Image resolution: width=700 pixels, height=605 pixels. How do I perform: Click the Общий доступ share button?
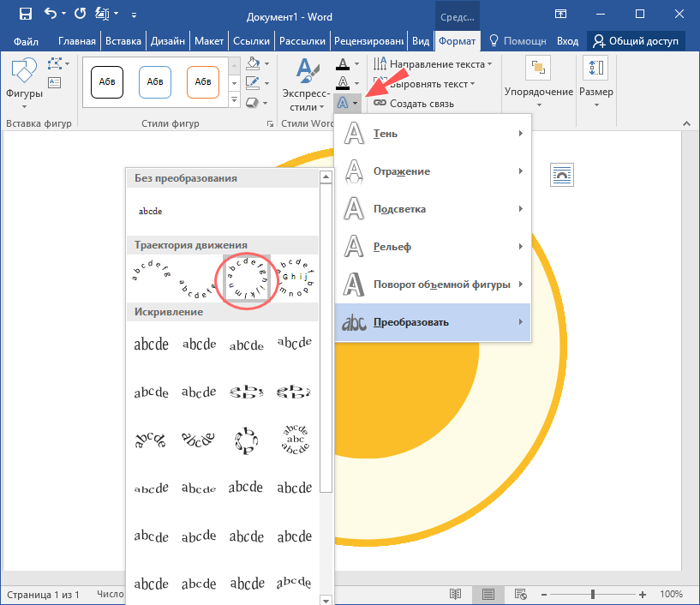636,41
